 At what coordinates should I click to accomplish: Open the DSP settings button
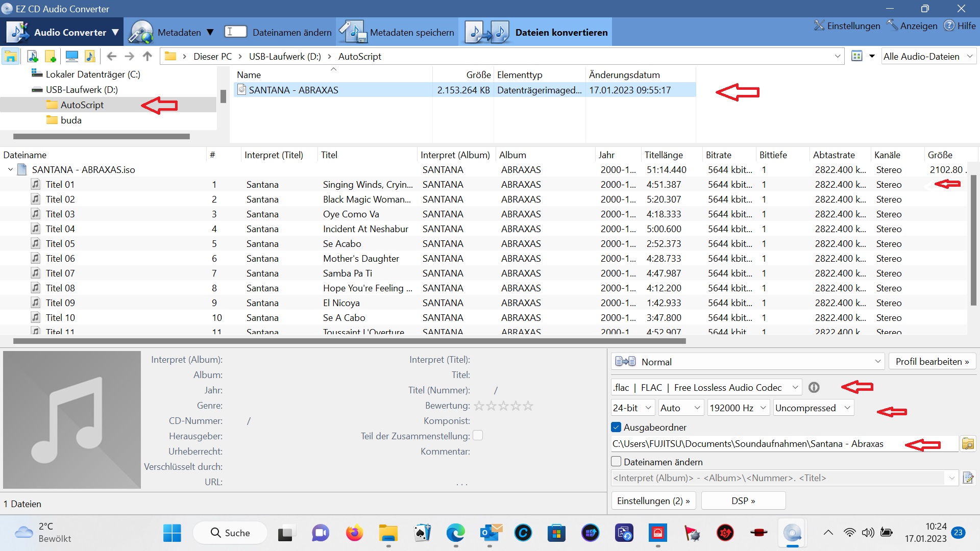tap(743, 501)
